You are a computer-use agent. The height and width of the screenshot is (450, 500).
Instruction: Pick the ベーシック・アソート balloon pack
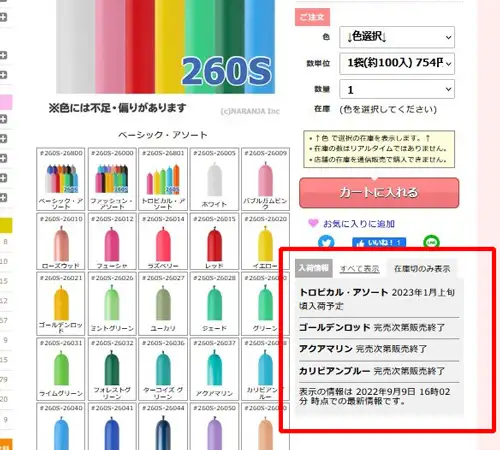tap(61, 179)
